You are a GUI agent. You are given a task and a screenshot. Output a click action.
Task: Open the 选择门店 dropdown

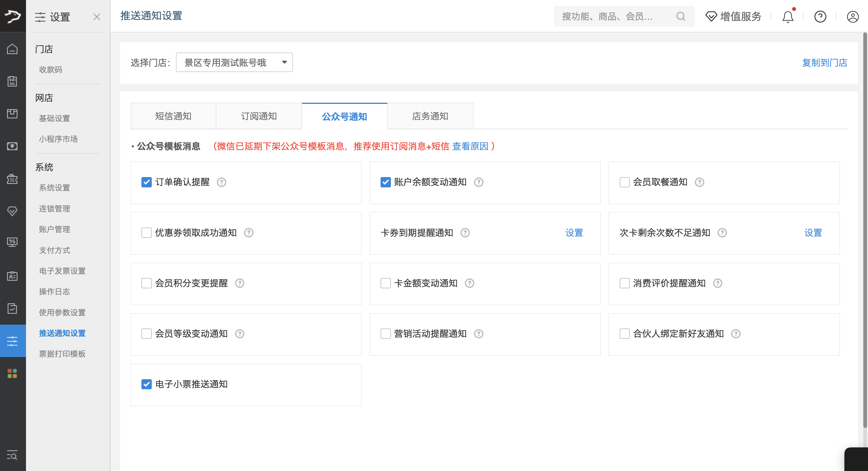(x=234, y=62)
